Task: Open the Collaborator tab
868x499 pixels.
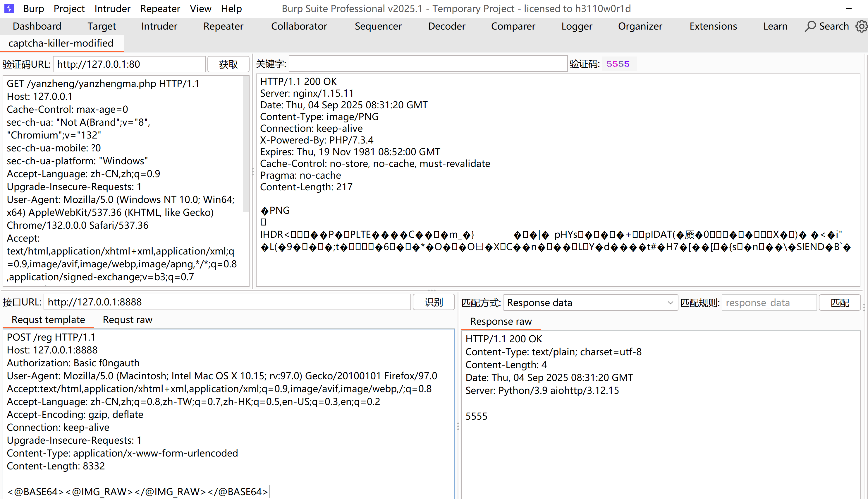Action: (299, 26)
